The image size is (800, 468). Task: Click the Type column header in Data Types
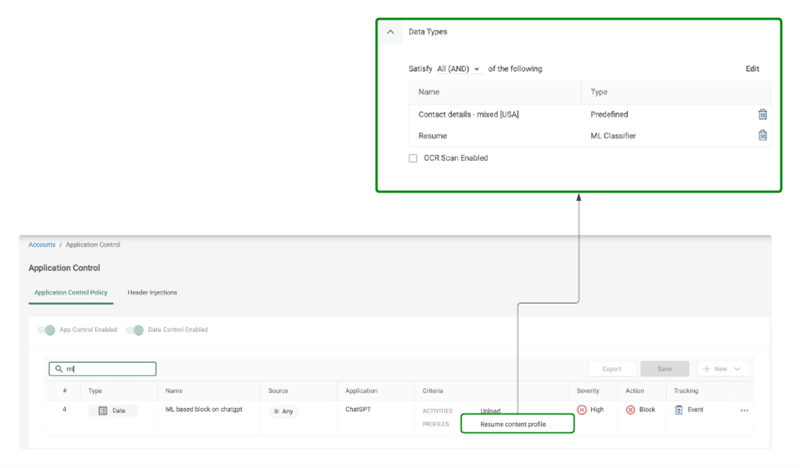click(x=599, y=92)
